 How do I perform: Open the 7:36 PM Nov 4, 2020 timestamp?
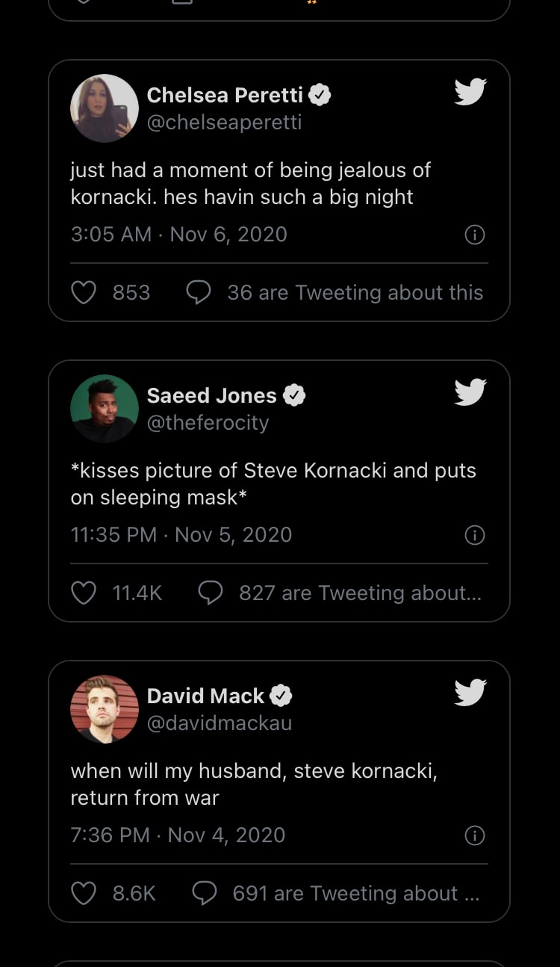coord(178,835)
